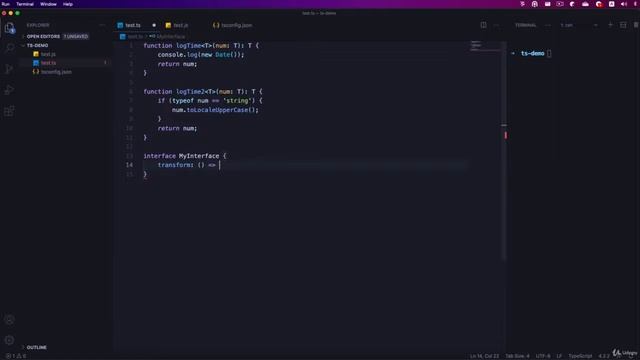Click the LF line ending status item
640x360 pixels.
point(559,356)
